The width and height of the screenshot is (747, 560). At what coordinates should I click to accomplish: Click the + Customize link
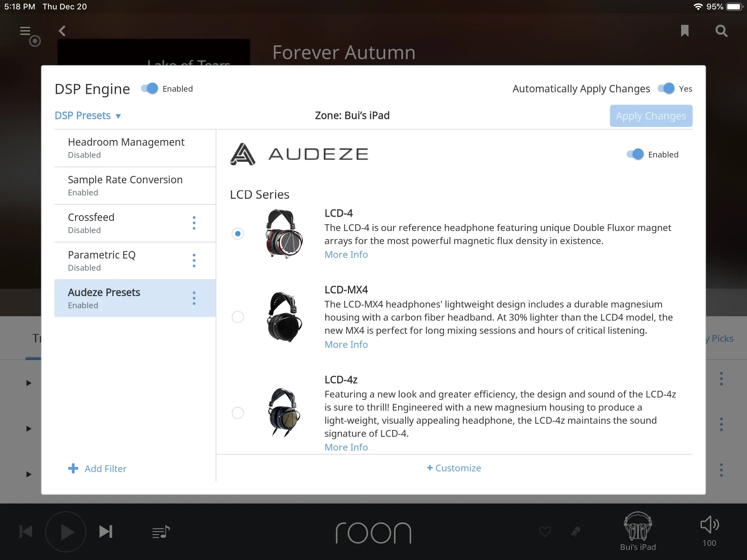click(454, 468)
